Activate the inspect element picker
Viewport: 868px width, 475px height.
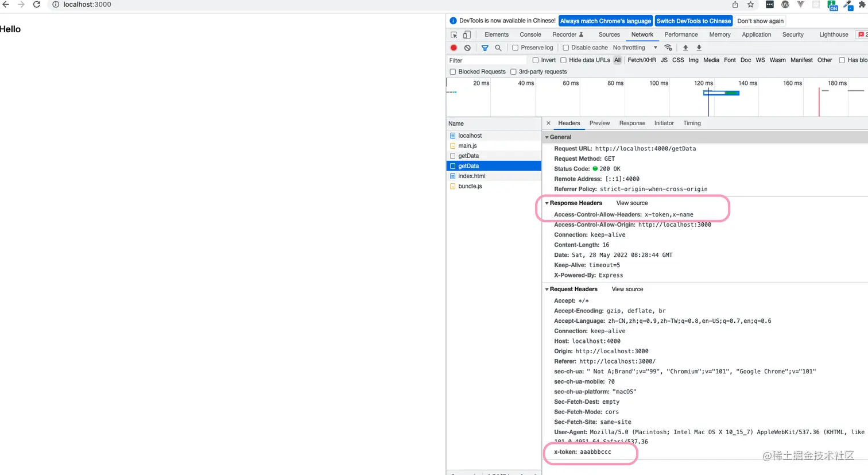click(454, 34)
